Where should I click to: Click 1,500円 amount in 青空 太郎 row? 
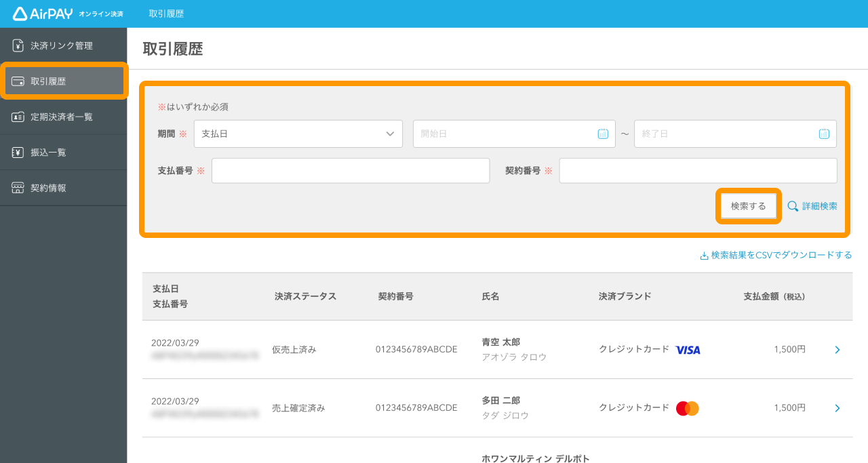click(789, 350)
